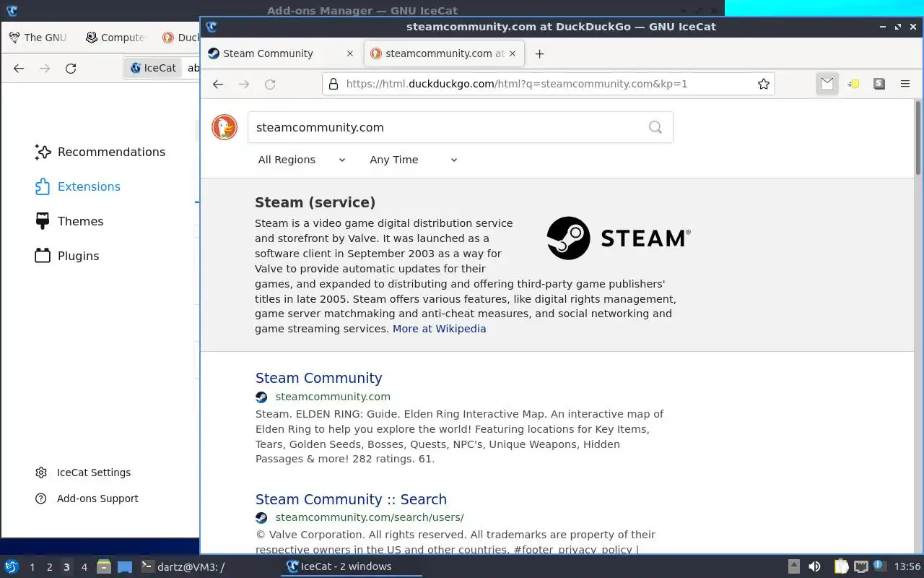Open the desktop start menu icon
Viewport: 924px width, 578px height.
click(12, 566)
